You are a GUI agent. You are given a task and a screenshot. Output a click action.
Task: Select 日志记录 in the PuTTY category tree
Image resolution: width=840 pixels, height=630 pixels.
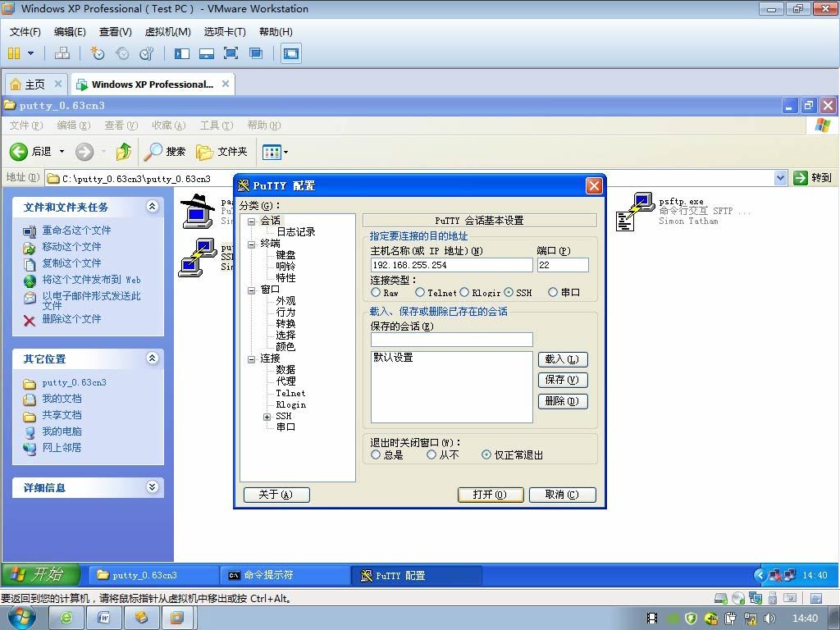tap(295, 232)
